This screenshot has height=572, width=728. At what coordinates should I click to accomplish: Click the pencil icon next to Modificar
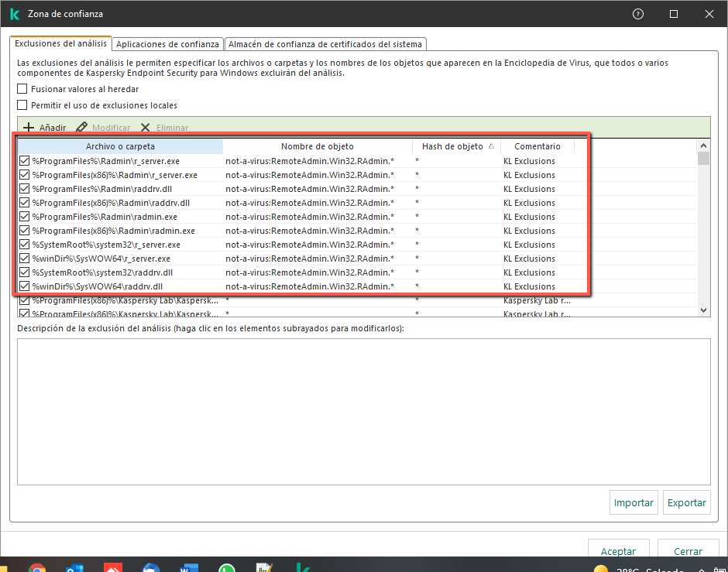click(82, 127)
